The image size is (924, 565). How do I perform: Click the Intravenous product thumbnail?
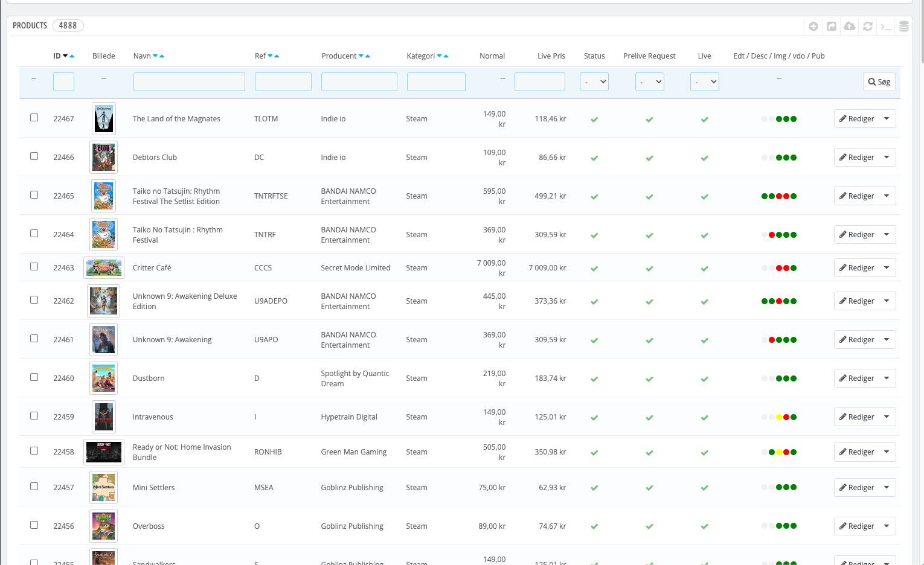(104, 417)
